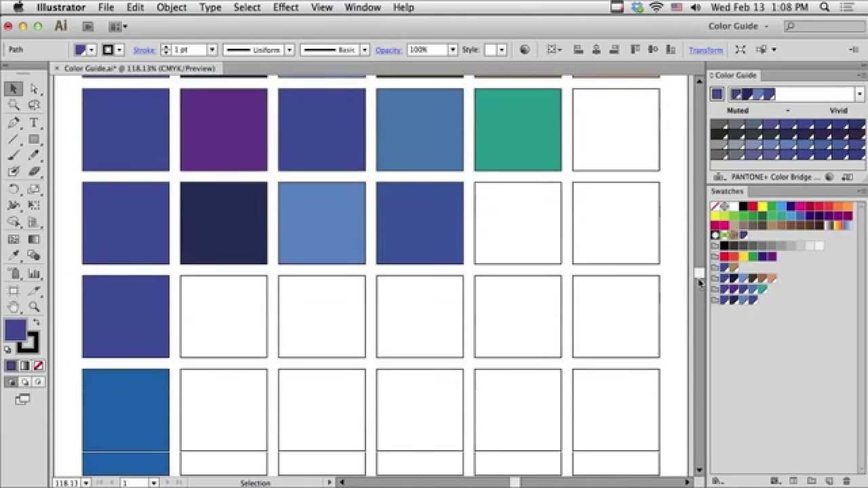868x488 pixels.
Task: Open the Object menu
Action: 172,7
